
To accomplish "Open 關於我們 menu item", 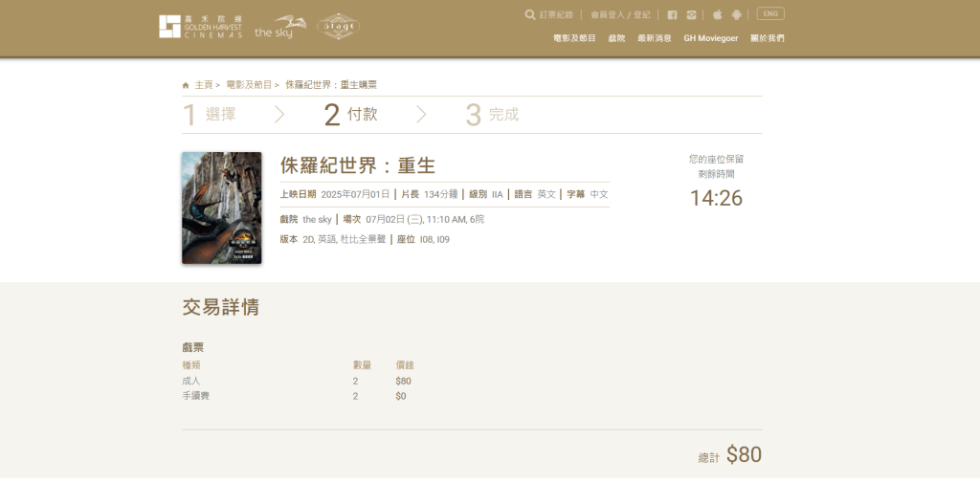I will coord(767,38).
